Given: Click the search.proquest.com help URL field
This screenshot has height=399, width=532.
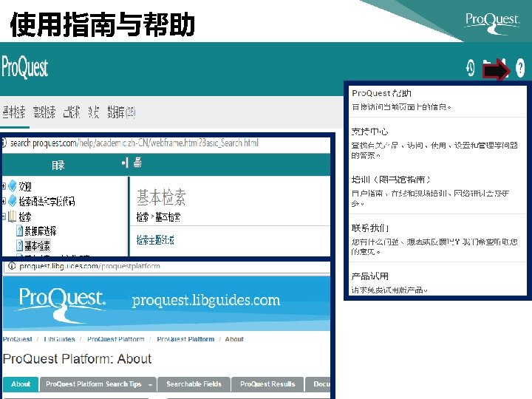Looking at the screenshot, I should tap(166, 143).
